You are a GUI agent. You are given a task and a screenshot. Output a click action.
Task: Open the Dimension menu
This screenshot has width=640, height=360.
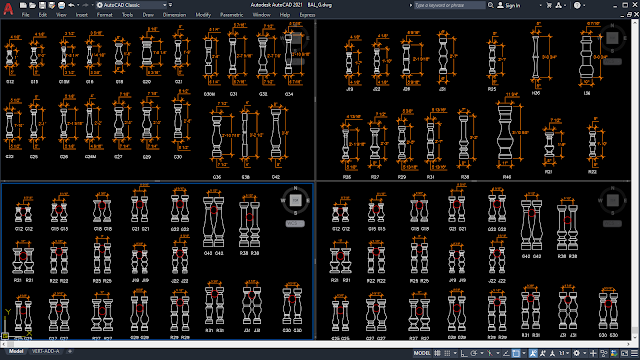pyautogui.click(x=174, y=15)
